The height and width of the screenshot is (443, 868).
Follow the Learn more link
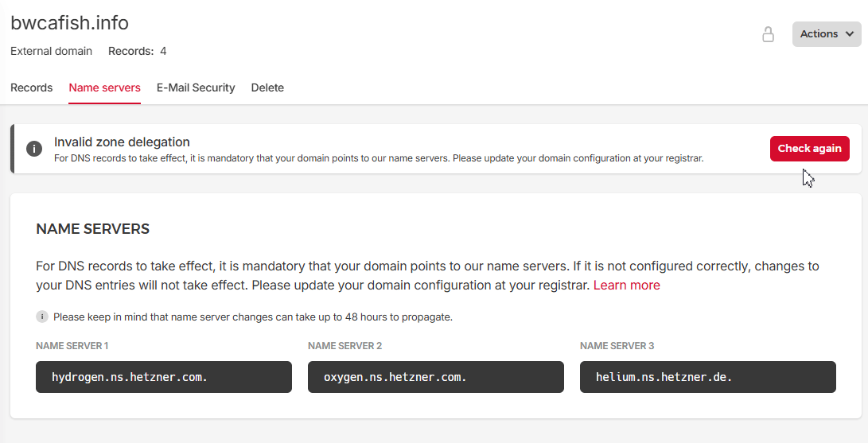tap(626, 285)
